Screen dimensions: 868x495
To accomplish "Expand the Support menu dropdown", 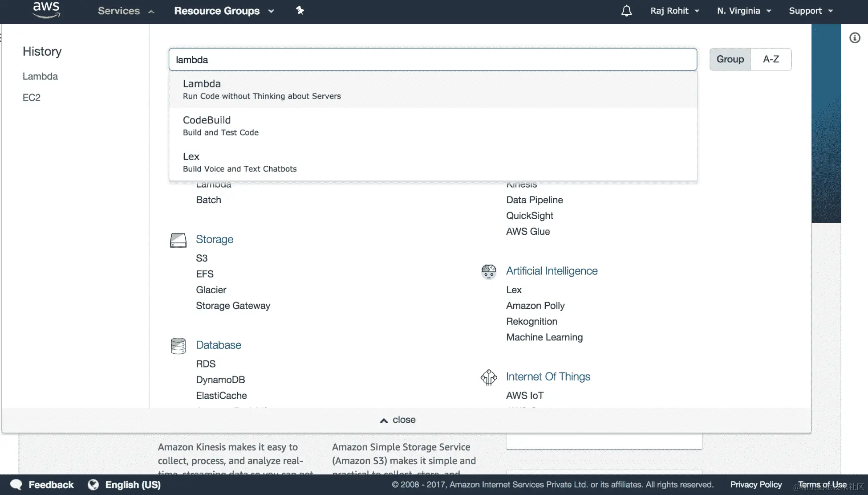I will pyautogui.click(x=811, y=11).
